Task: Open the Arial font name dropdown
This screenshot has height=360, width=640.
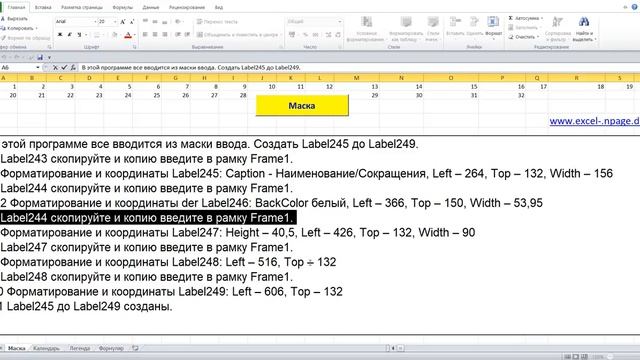Action: 95,22
